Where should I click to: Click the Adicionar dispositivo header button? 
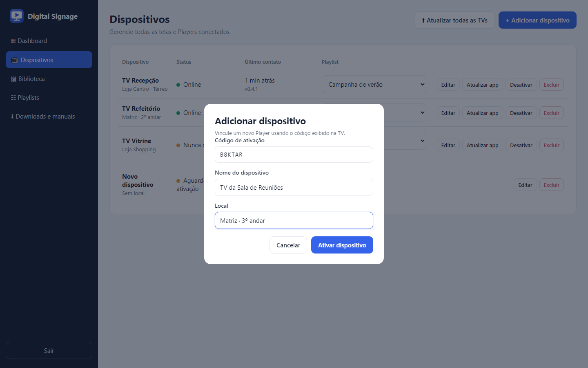pyautogui.click(x=537, y=20)
